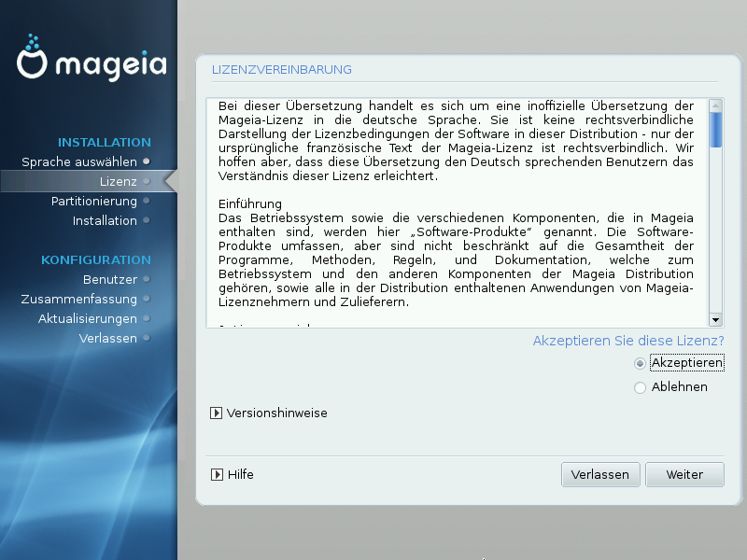The width and height of the screenshot is (747, 560).
Task: Click the Benutzer step
Action: pyautogui.click(x=110, y=279)
